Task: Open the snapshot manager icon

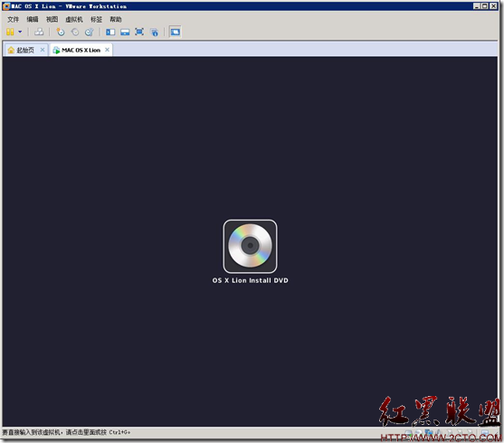Action: (x=89, y=32)
